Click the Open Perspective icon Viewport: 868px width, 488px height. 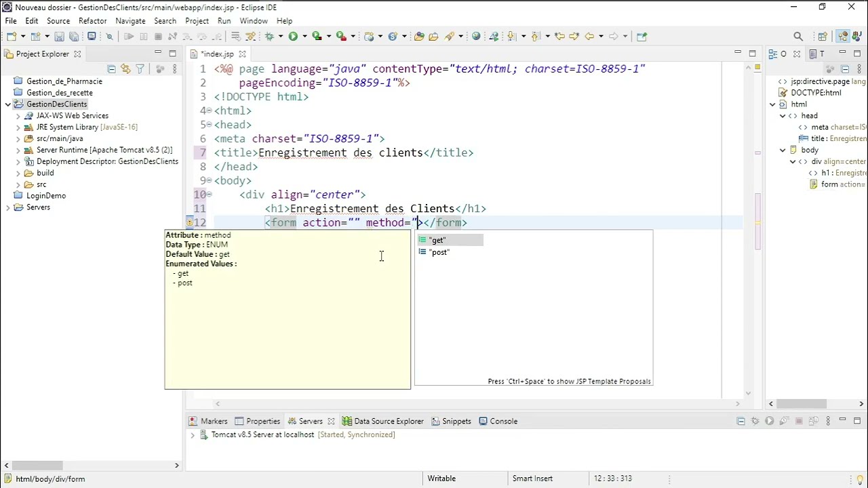822,36
